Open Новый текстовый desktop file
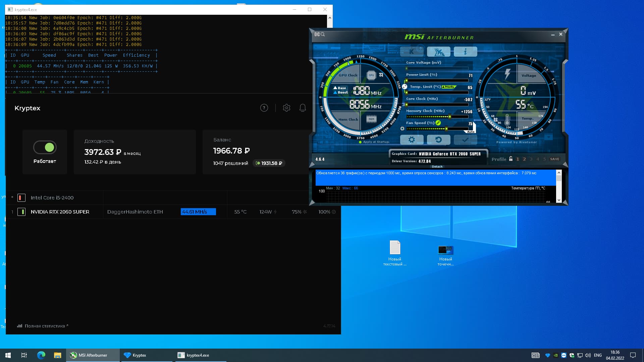Viewport: 644px width, 362px height. (395, 253)
